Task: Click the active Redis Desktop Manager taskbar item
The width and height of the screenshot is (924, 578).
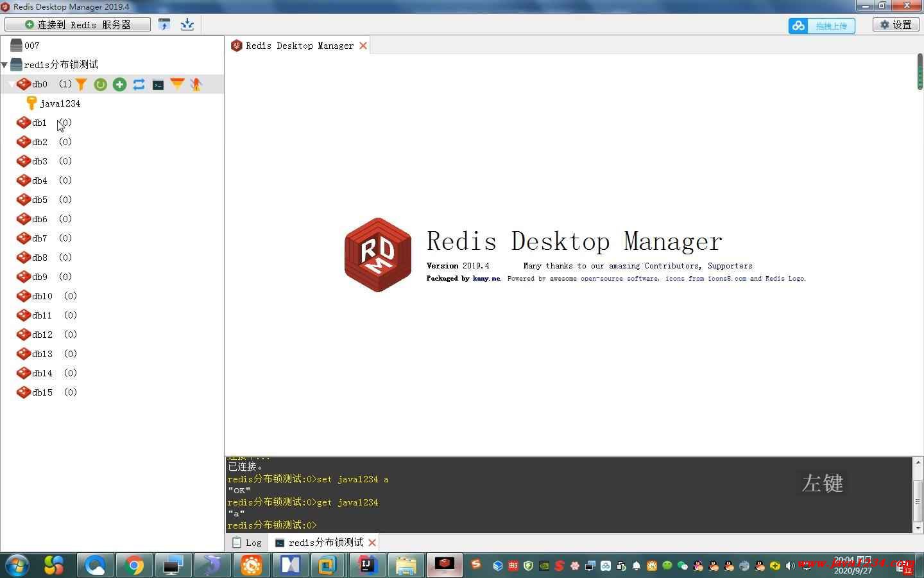Action: pyautogui.click(x=445, y=565)
